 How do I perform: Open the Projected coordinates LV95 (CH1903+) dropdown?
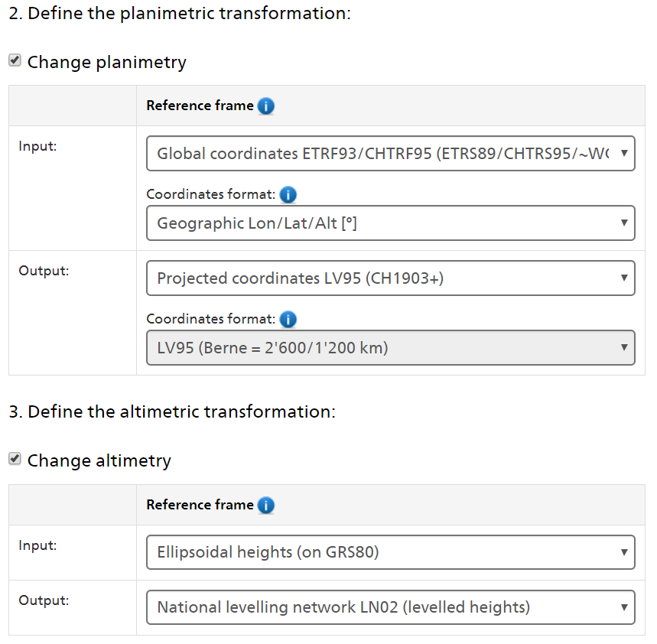click(x=390, y=278)
